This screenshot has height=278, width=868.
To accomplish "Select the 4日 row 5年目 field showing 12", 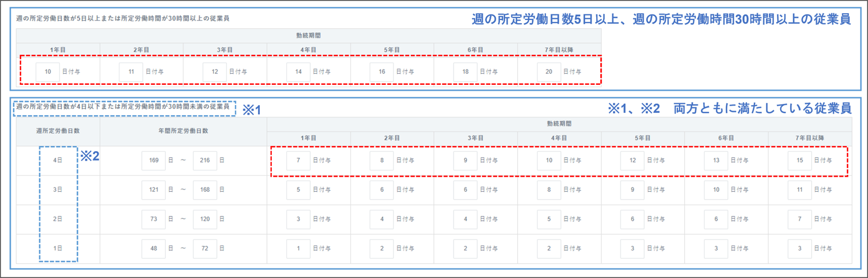I will [633, 161].
